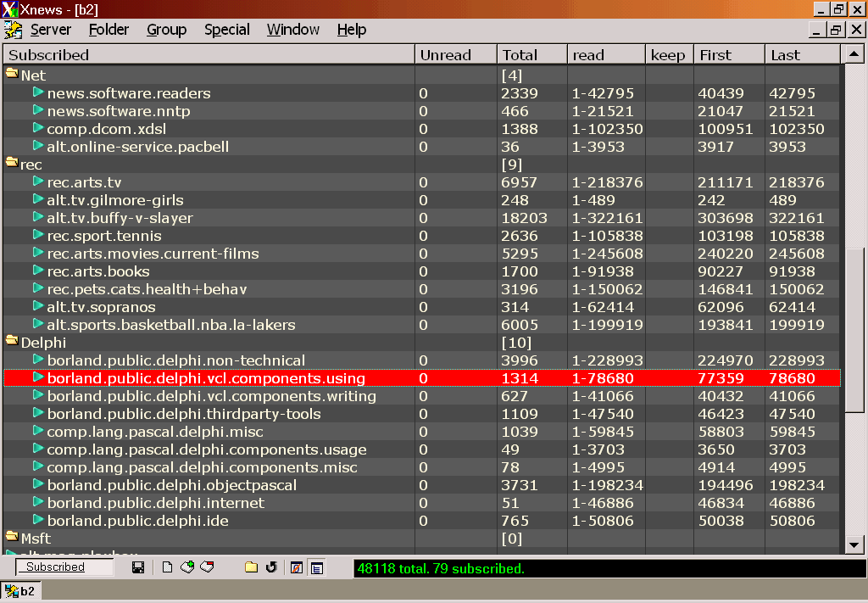Click the arrow icon beside alt.tv.buffy-v-slayer
The image size is (868, 603).
(x=38, y=217)
